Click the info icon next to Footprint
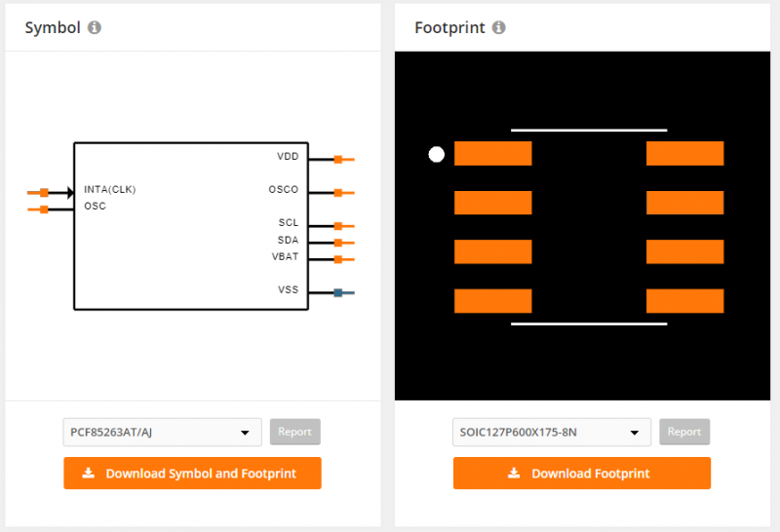 coord(498,27)
